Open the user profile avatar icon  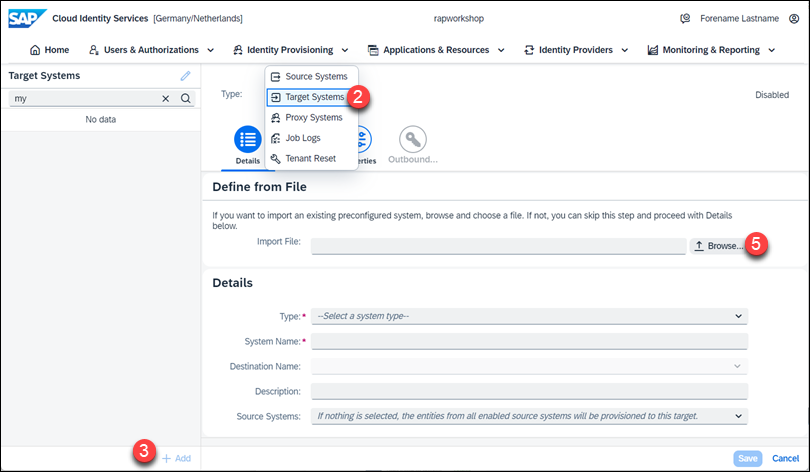point(794,19)
